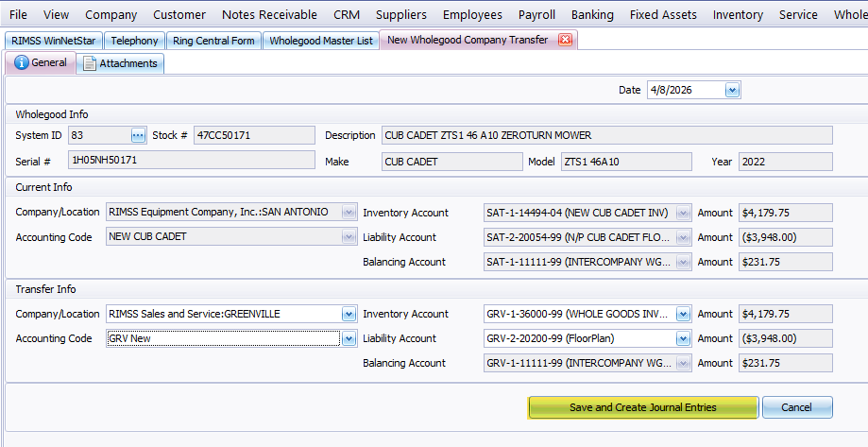
Task: Click the Transfer Info section header
Action: [x=45, y=289]
